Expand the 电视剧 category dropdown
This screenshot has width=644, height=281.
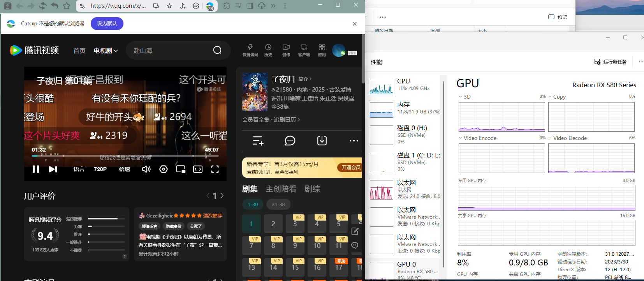pyautogui.click(x=106, y=51)
